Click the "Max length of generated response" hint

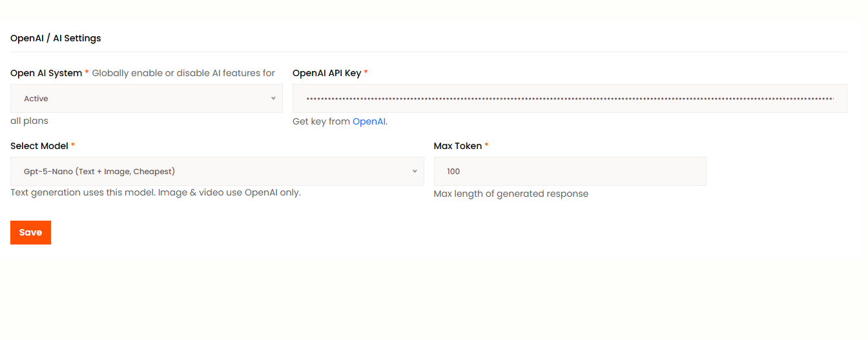(x=511, y=194)
